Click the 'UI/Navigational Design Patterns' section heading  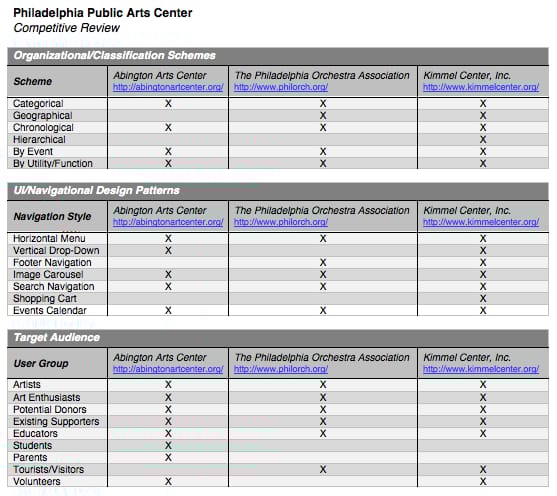[96, 190]
